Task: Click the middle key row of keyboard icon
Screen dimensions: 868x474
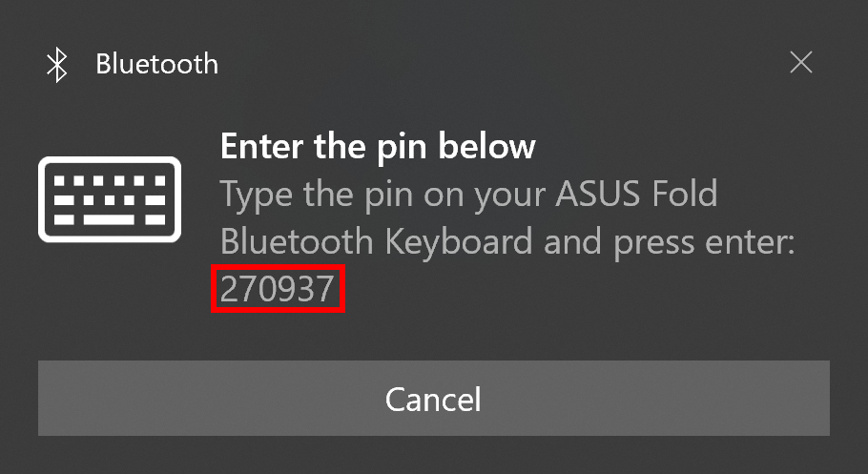Action: [110, 200]
